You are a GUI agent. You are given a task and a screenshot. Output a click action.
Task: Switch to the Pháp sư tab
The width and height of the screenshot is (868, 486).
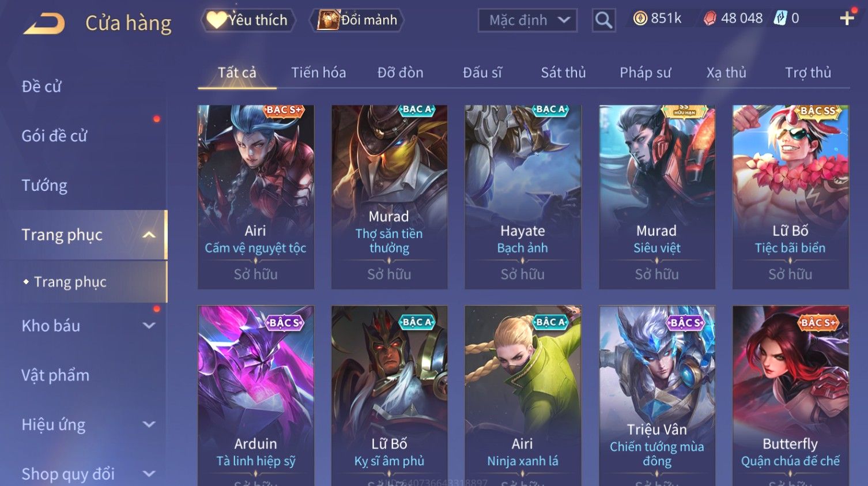click(x=646, y=73)
